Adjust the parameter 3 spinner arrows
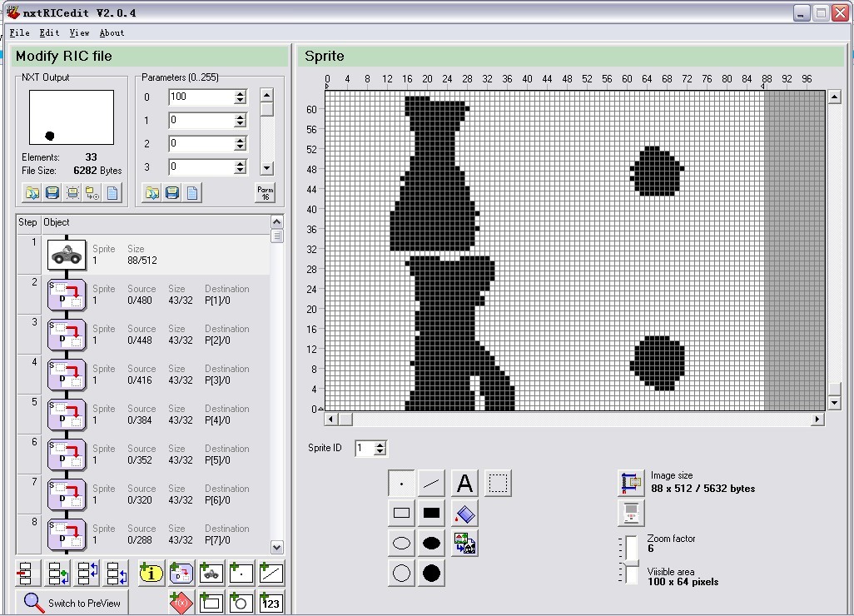854x616 pixels. pyautogui.click(x=241, y=167)
